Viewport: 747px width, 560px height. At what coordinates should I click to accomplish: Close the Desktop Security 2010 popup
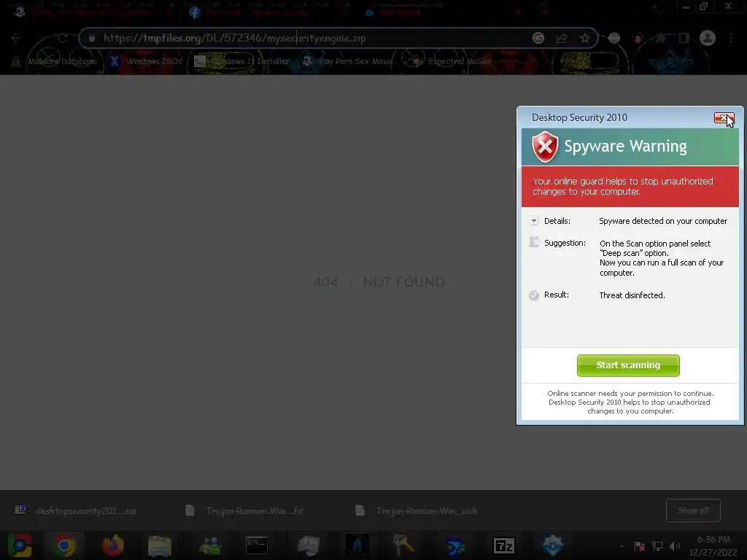tap(724, 117)
